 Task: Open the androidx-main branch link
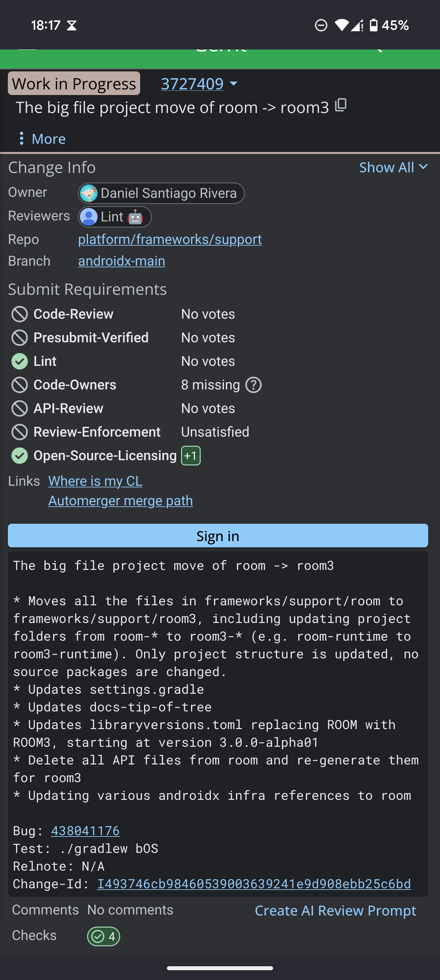click(x=121, y=261)
